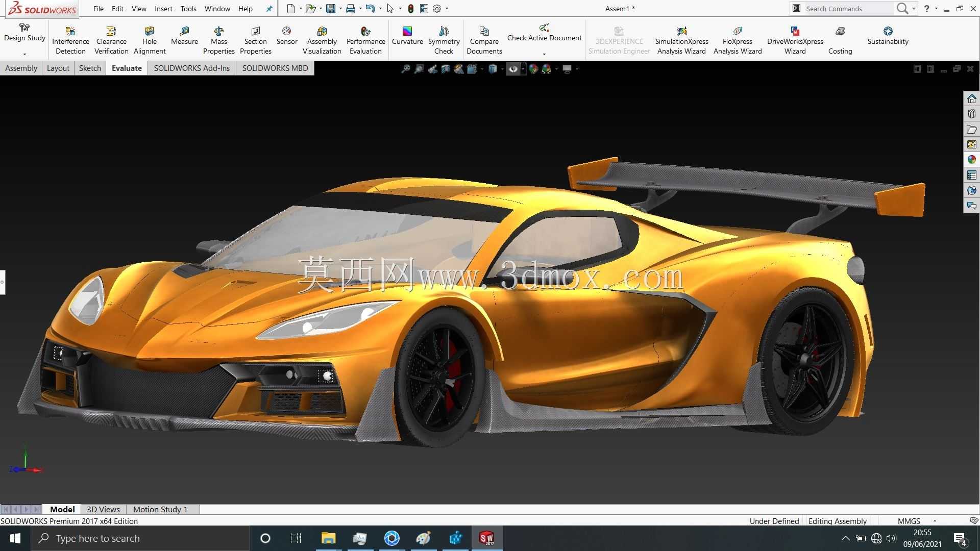The width and height of the screenshot is (980, 551).
Task: Select the Measure tool
Action: [184, 36]
